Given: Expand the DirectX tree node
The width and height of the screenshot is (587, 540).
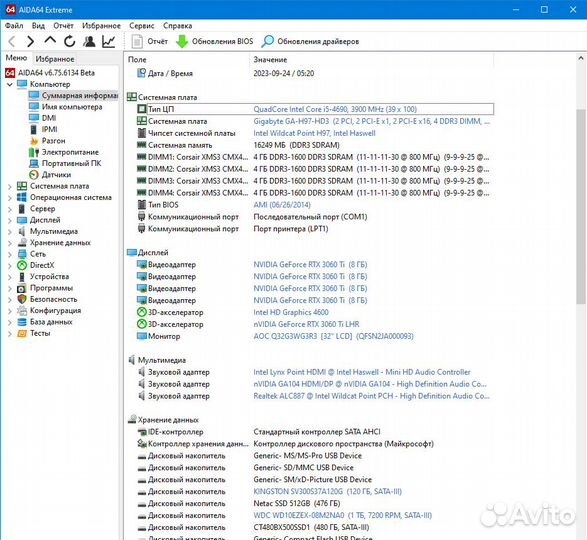Looking at the screenshot, I should tap(10, 266).
